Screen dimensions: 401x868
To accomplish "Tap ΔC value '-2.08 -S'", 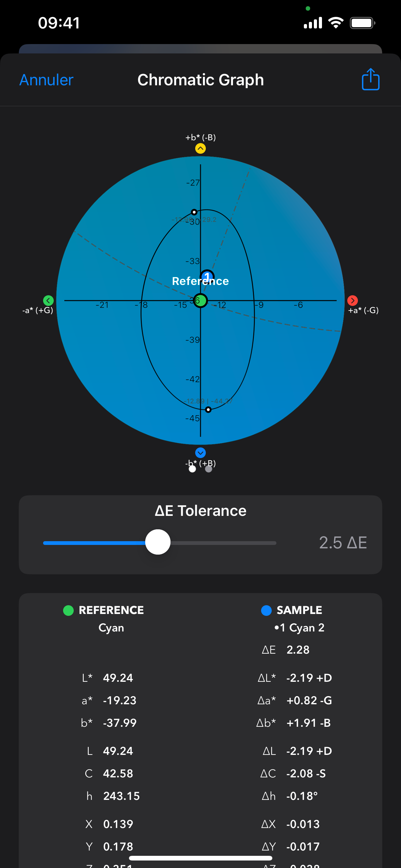I will 306,773.
